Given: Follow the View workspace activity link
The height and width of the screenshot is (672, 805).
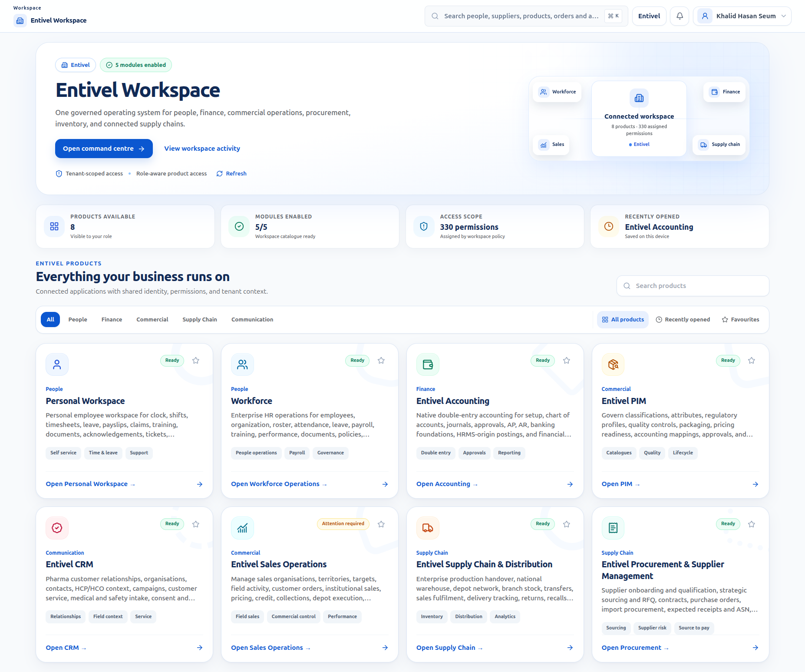Looking at the screenshot, I should click(x=202, y=149).
